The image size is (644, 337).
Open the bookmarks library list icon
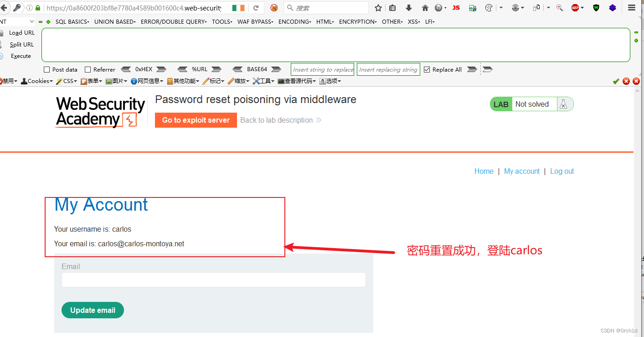pyautogui.click(x=392, y=8)
